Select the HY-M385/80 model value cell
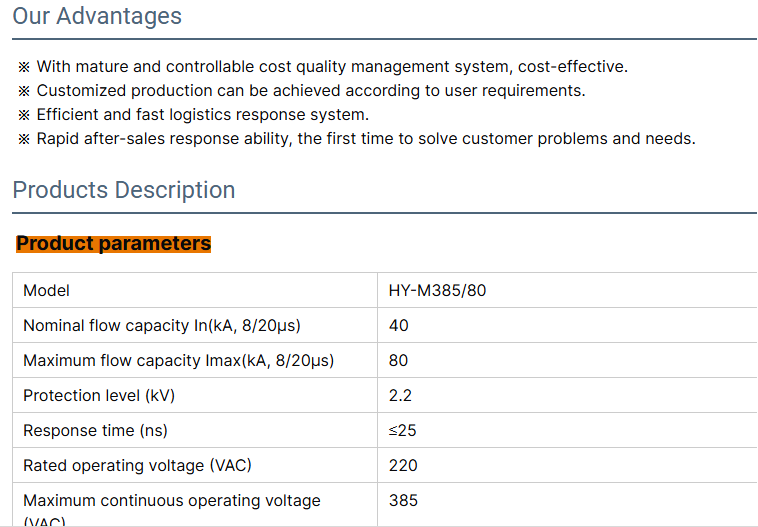758x527 pixels. tap(437, 291)
